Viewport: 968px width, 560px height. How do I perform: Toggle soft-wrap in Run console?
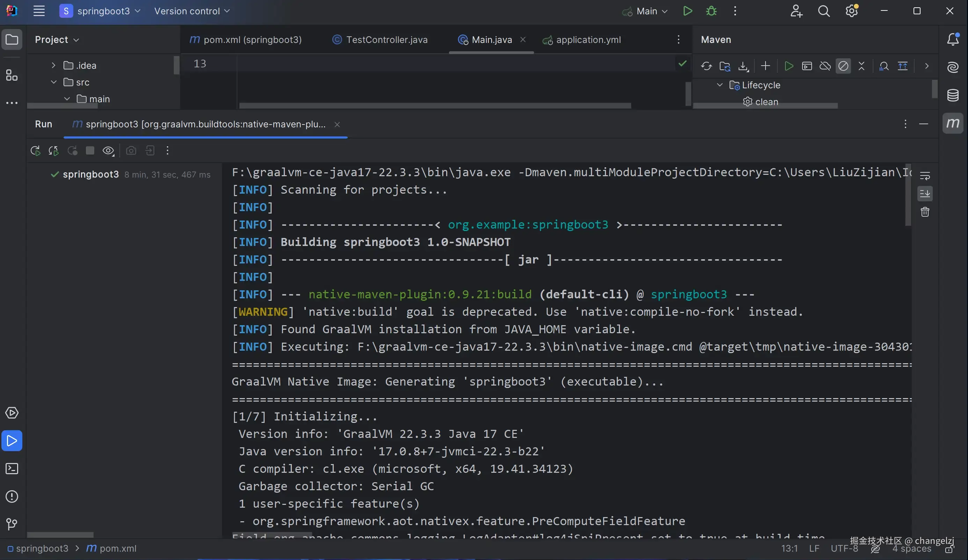(x=925, y=176)
